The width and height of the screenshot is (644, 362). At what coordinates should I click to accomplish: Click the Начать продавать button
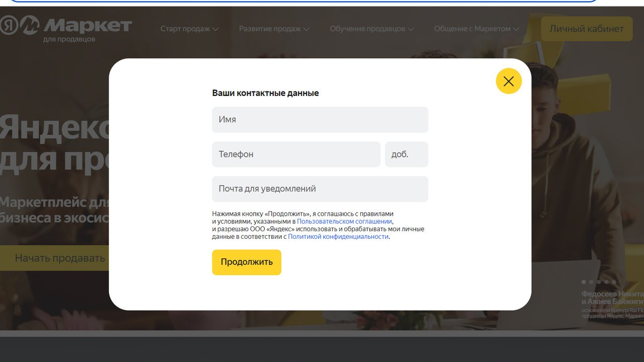(55, 258)
